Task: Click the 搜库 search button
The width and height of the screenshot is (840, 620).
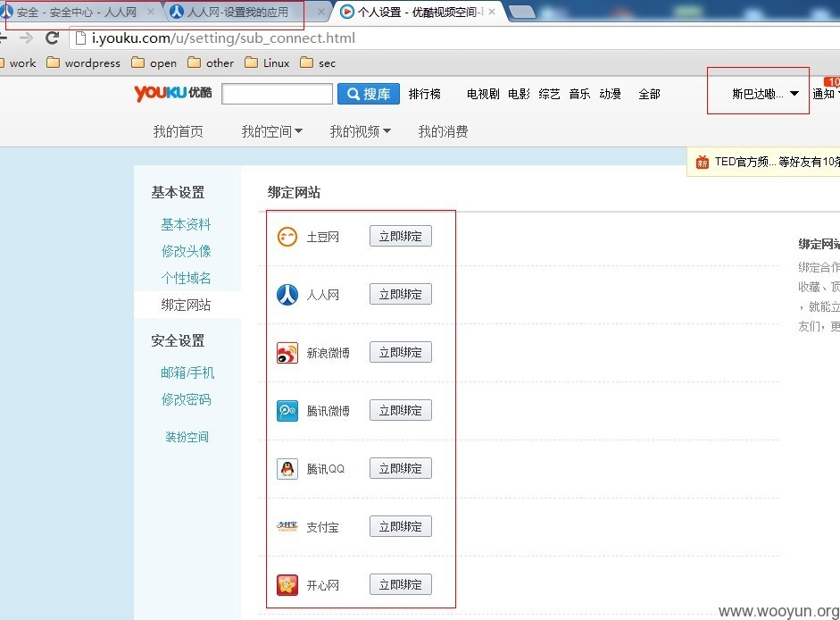Action: [369, 94]
